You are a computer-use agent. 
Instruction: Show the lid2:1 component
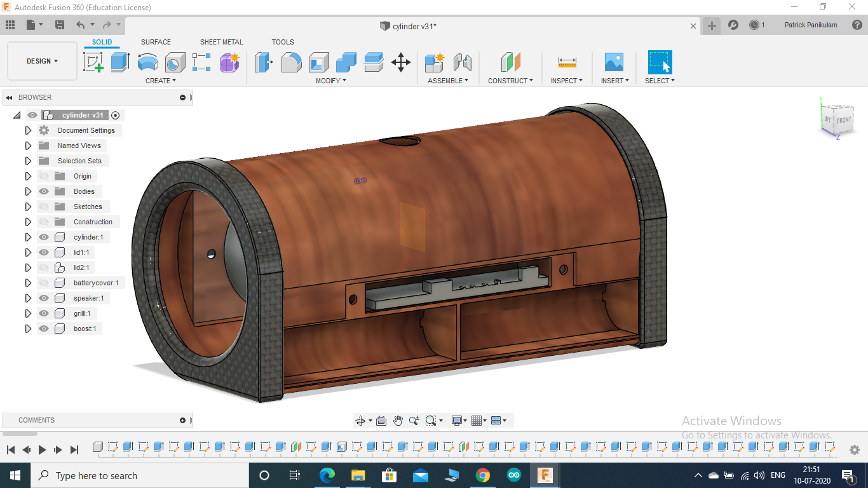(x=44, y=268)
